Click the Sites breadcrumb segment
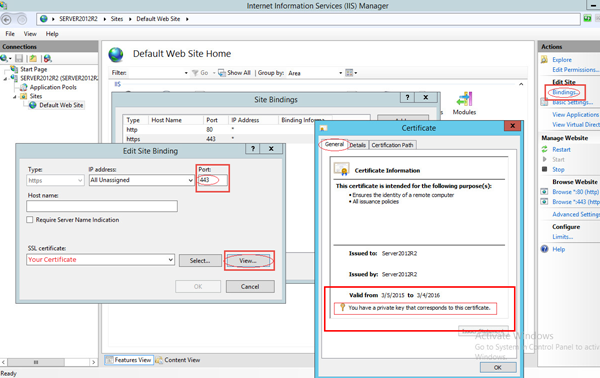 pos(117,19)
